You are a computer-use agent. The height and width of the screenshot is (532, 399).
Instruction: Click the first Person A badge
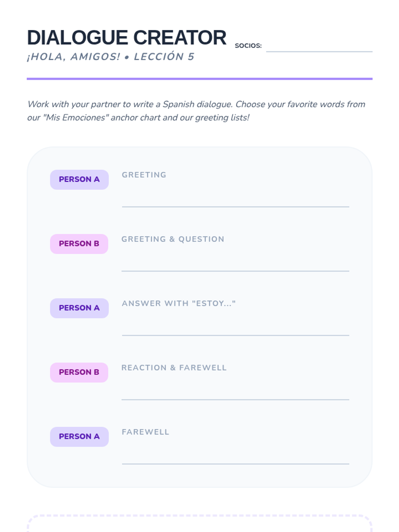(79, 180)
